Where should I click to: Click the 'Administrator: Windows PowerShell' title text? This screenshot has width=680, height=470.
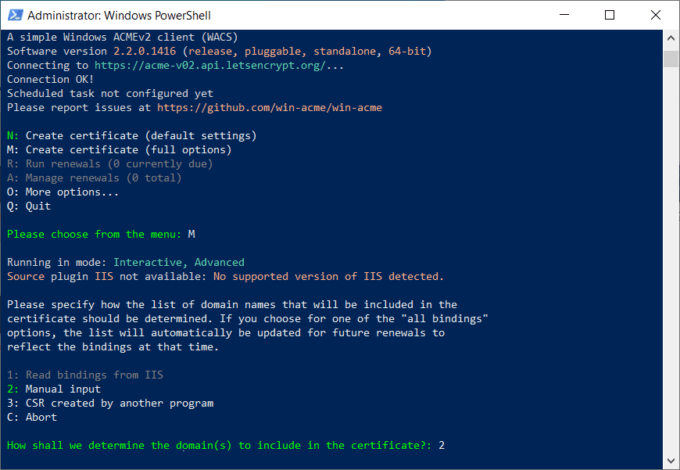119,16
